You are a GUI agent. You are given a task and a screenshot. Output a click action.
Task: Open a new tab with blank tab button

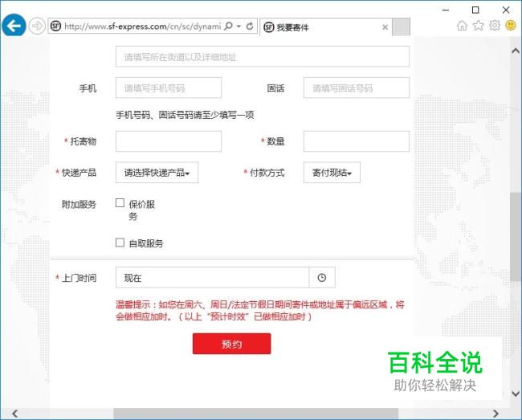[402, 27]
